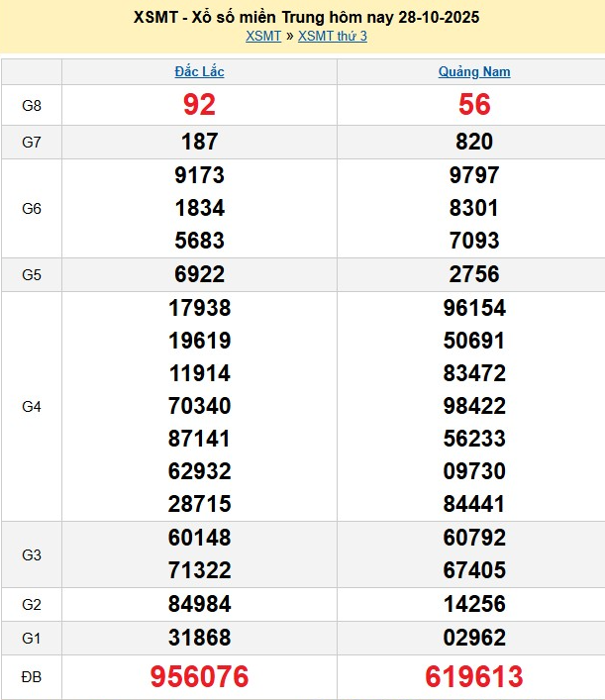Viewport: 605px width, 700px height.
Task: Click the G4 row label
Action: pos(32,406)
